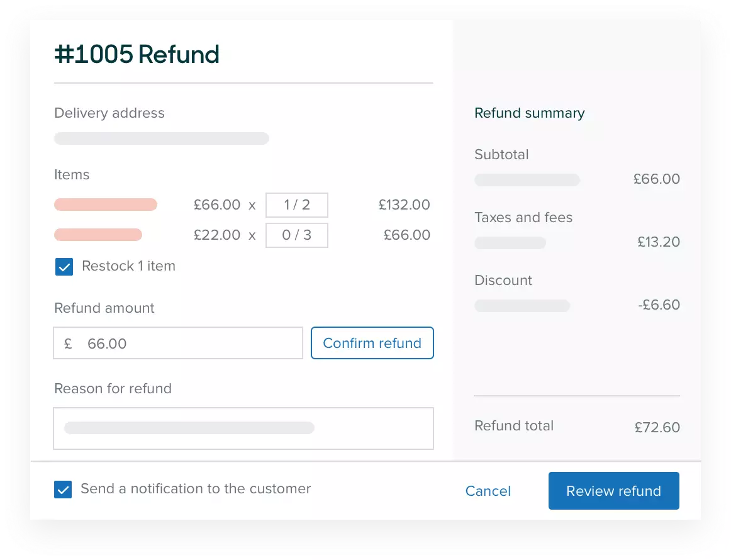Uncheck the Restock 1 item checkbox

[x=64, y=267]
